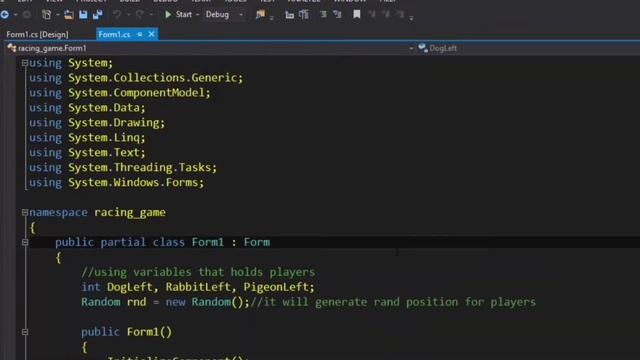Click the 'using System.Linq;' line
The image size is (640, 360).
coord(87,138)
